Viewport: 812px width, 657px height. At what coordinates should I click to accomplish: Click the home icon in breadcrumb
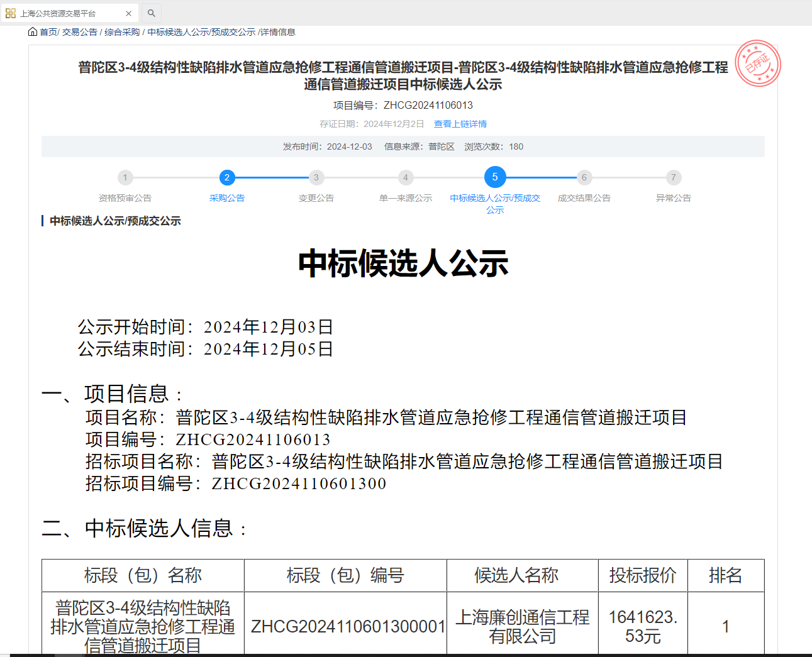point(33,32)
